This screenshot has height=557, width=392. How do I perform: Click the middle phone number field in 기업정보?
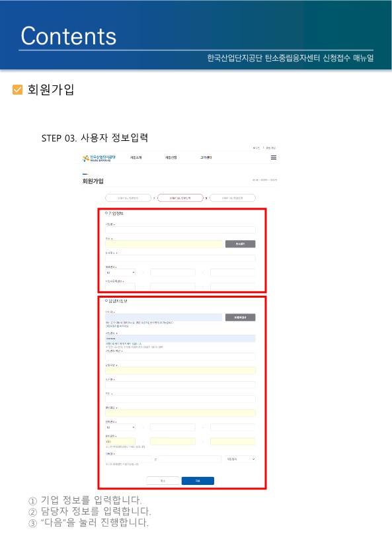point(173,273)
